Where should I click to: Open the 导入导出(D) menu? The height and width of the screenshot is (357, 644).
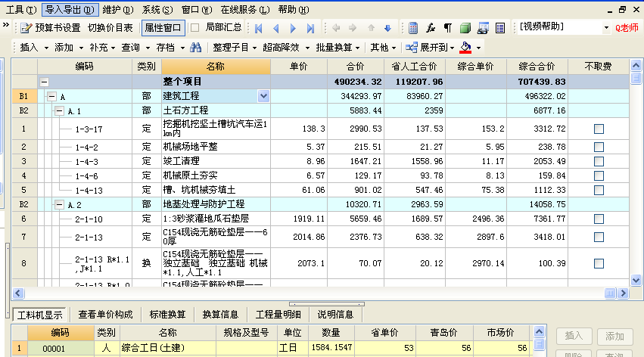point(70,9)
